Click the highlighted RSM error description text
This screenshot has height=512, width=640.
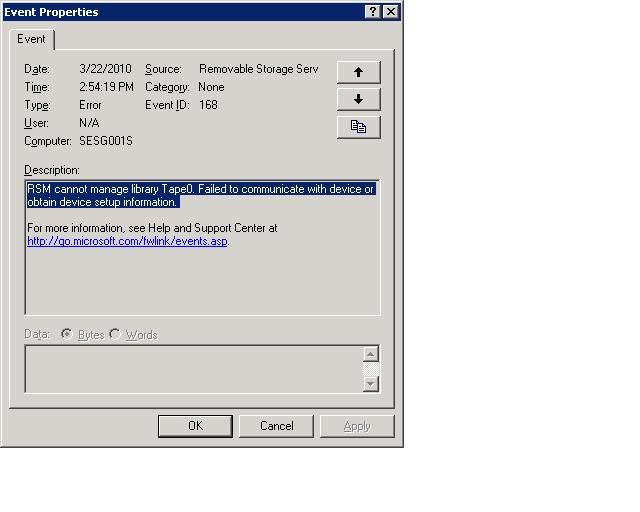(x=201, y=196)
